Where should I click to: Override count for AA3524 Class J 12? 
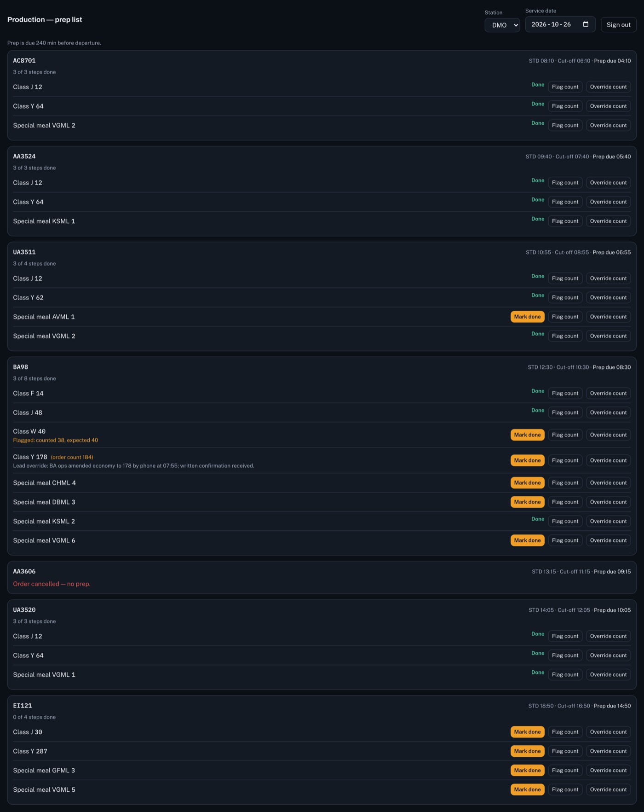[609, 183]
